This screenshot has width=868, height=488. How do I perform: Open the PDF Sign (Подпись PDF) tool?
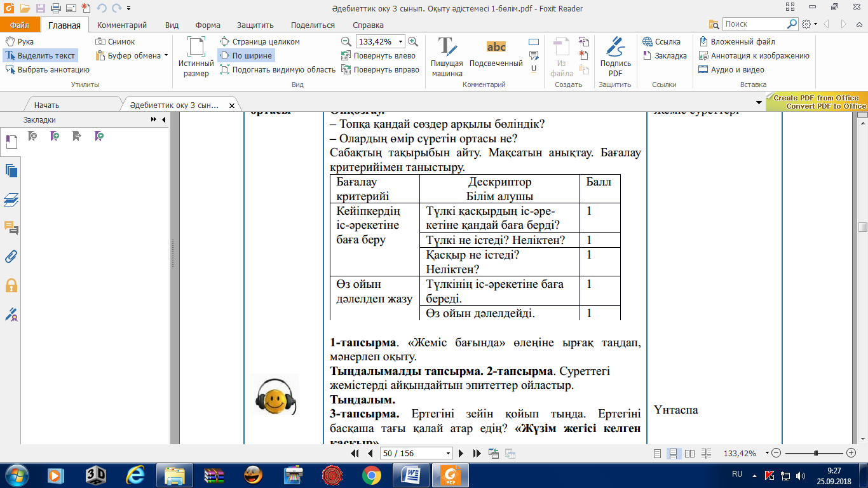tap(614, 57)
